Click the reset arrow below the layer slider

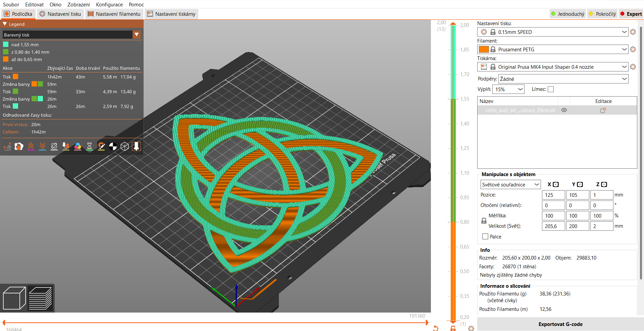(x=436, y=328)
